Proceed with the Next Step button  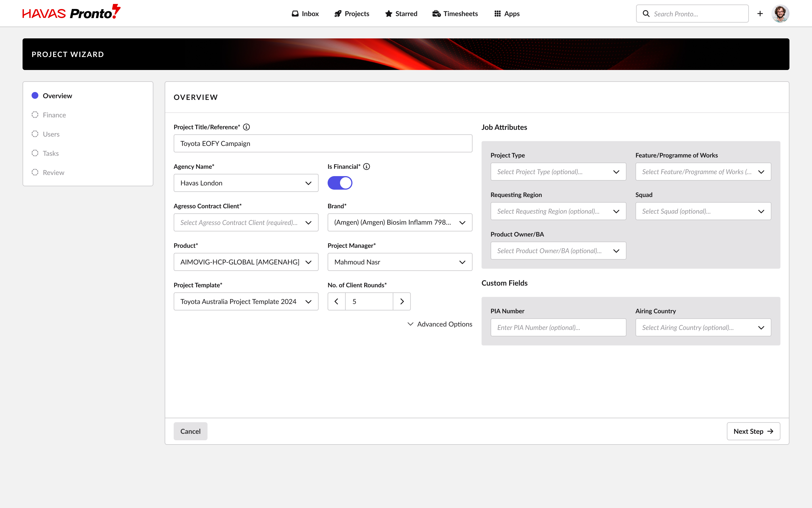coord(753,432)
